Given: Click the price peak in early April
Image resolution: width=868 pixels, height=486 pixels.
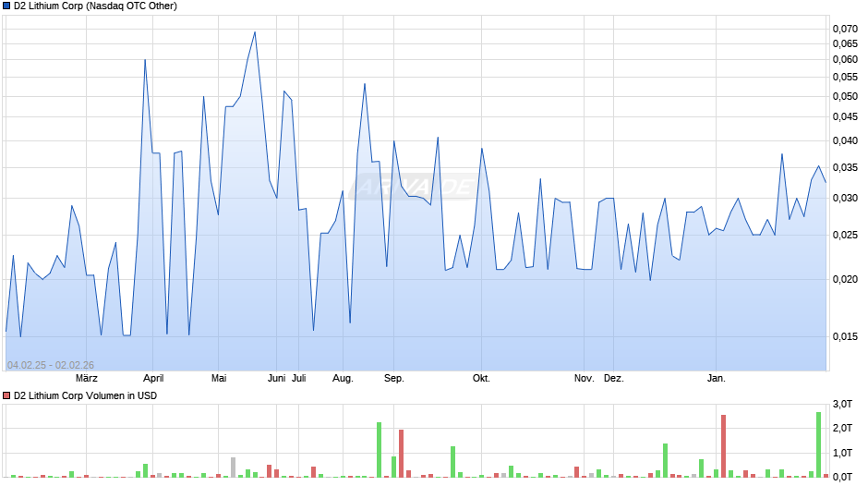Looking at the screenshot, I should [145, 60].
